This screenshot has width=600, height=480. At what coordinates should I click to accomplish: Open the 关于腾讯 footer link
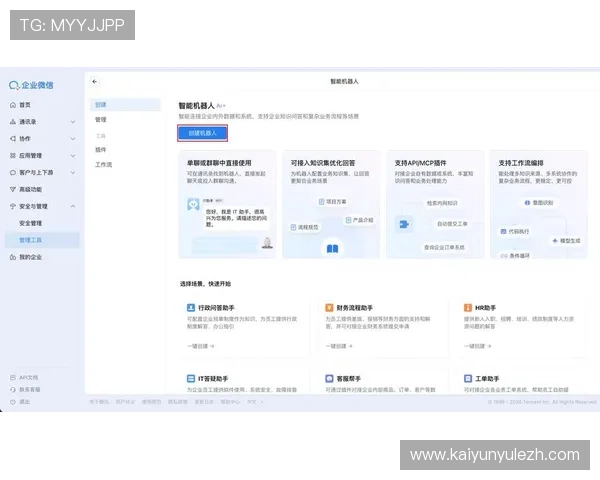click(99, 402)
